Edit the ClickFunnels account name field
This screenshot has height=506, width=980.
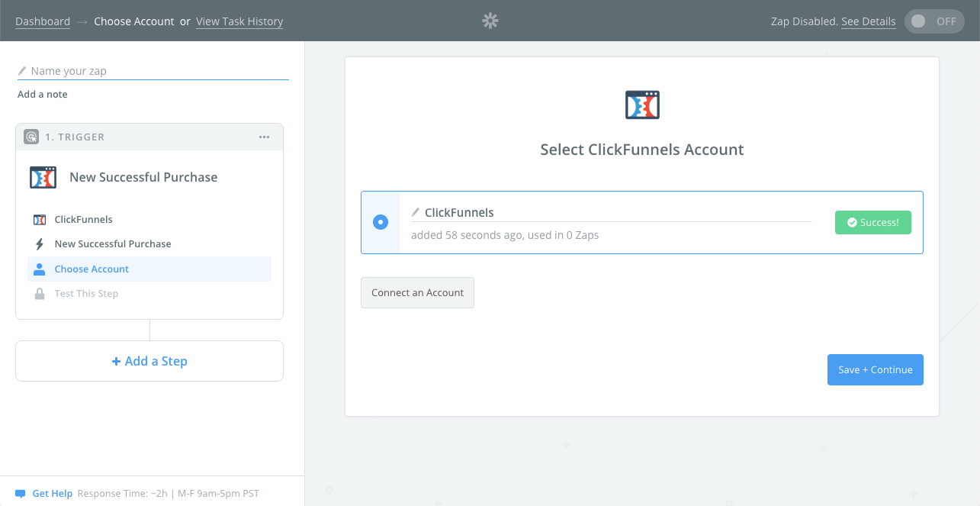click(x=612, y=213)
